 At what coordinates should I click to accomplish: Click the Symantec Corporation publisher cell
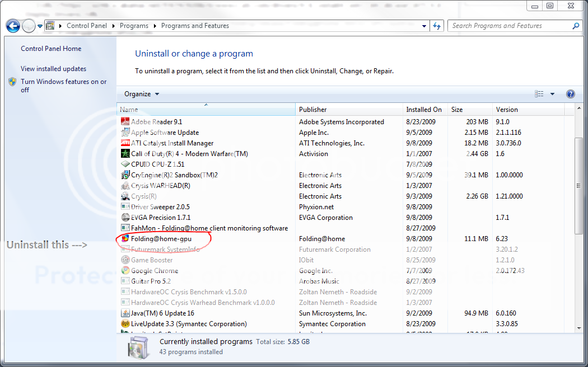[332, 323]
